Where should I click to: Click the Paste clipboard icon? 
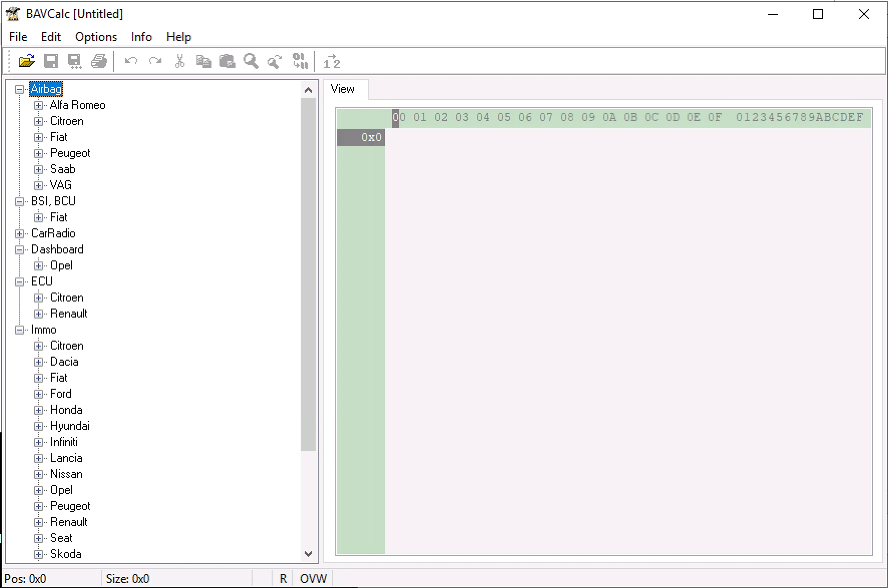(x=227, y=62)
